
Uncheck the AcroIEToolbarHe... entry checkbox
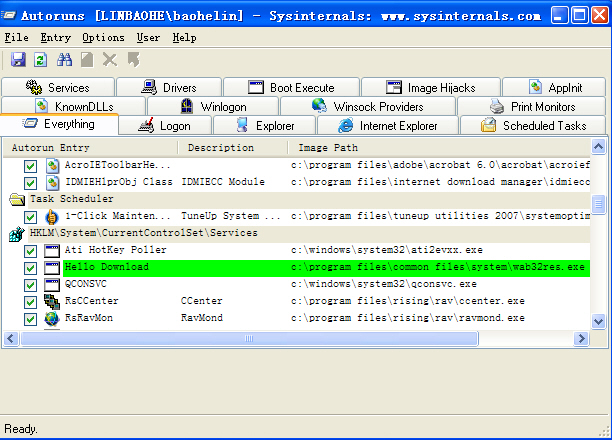click(30, 166)
